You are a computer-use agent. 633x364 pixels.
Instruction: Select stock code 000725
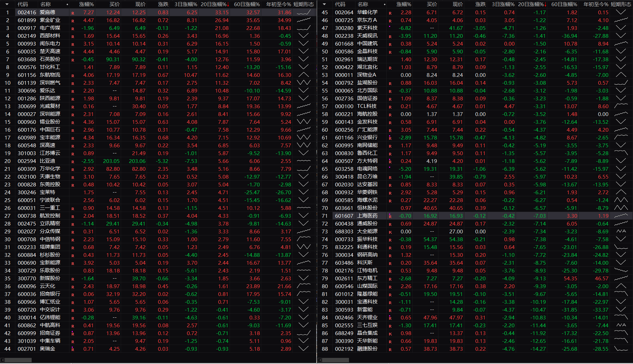tap(344, 20)
